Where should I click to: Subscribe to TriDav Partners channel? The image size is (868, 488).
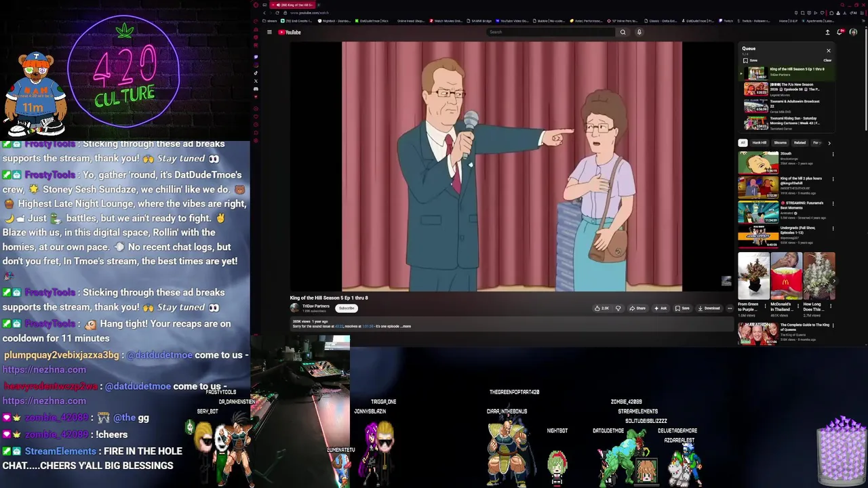coord(347,308)
